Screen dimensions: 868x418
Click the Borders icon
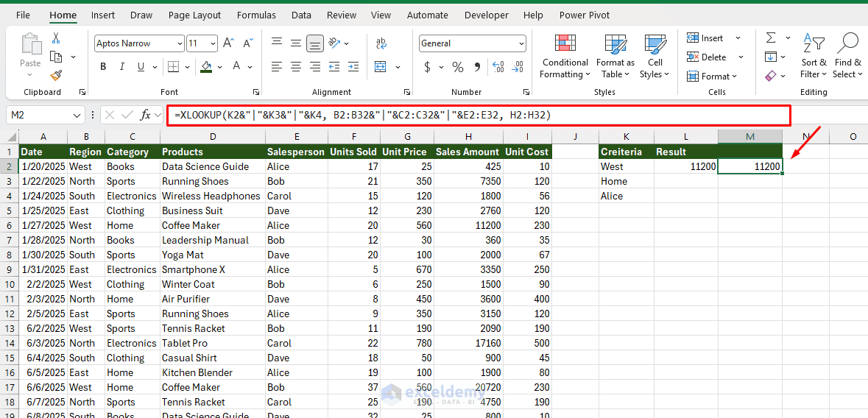point(173,66)
